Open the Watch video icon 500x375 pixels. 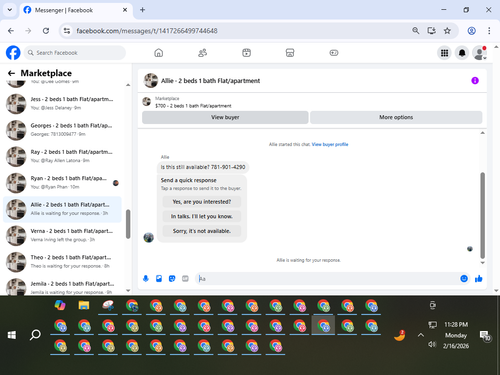[246, 53]
